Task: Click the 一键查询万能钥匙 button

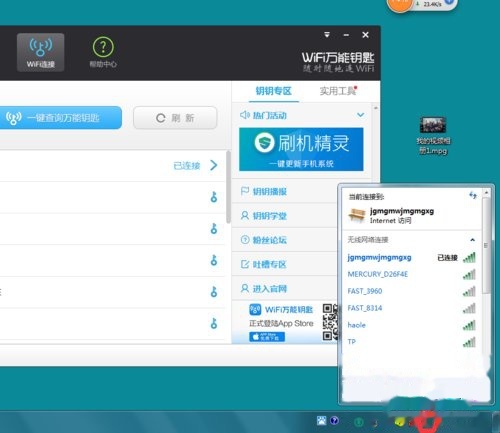Action: coord(60,118)
